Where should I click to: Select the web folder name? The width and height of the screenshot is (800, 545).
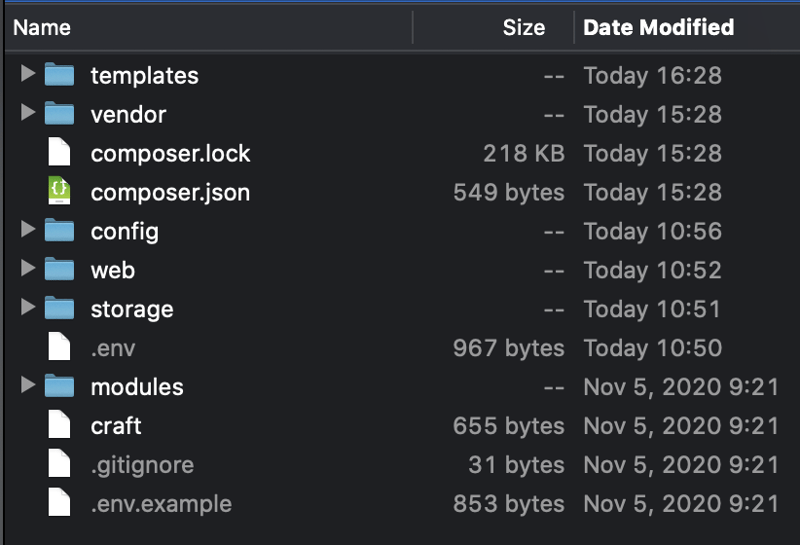pos(113,270)
